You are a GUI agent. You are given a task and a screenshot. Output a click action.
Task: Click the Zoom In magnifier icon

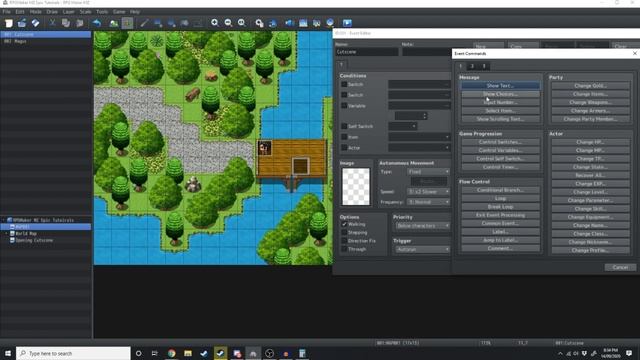pyautogui.click(x=215, y=23)
